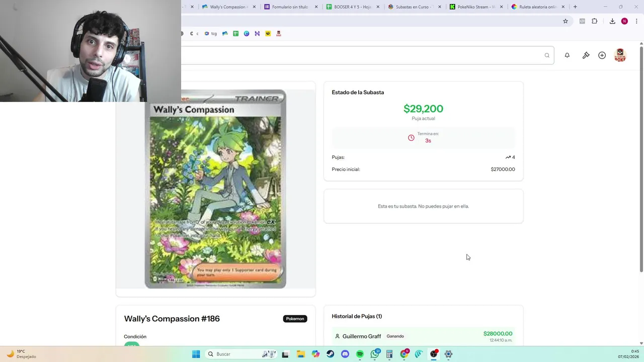Click the plus circle create icon
The height and width of the screenshot is (362, 644).
coord(602,55)
